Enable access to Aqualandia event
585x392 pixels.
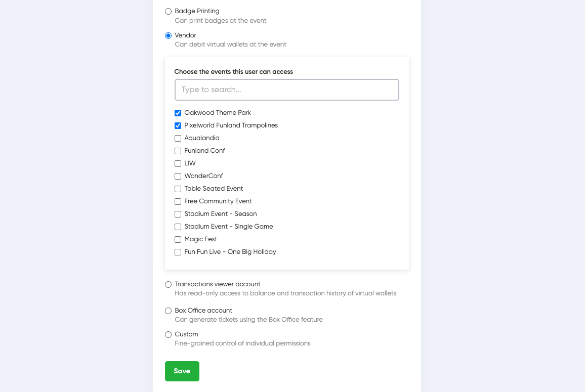tap(178, 138)
